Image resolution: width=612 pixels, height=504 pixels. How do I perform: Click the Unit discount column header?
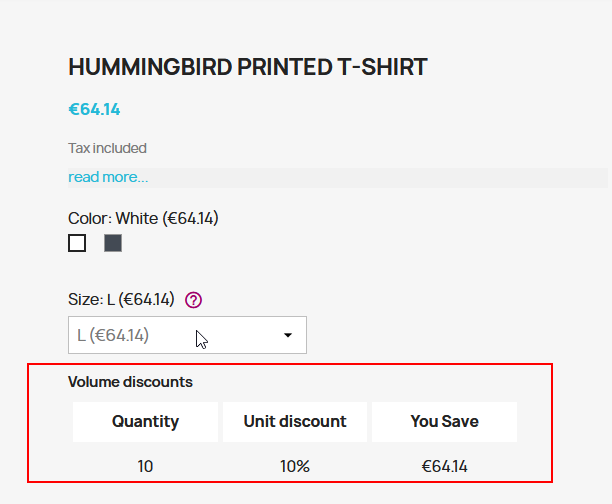[295, 421]
